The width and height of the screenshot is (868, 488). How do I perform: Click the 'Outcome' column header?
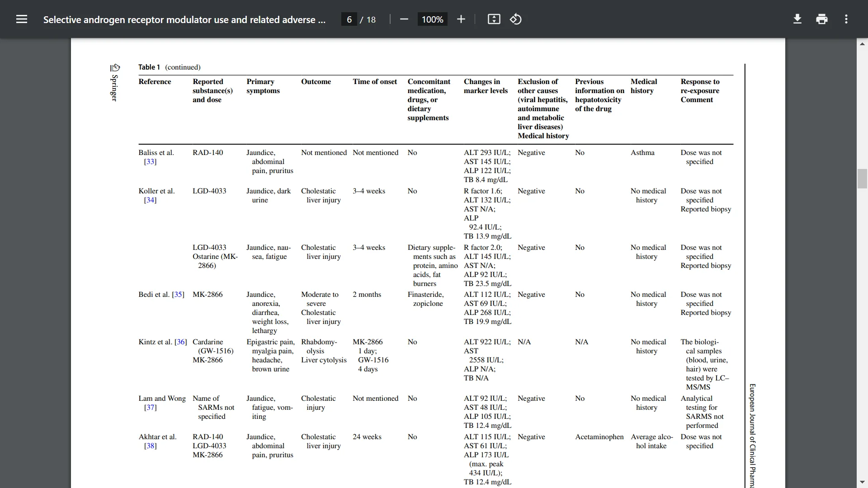pos(316,82)
